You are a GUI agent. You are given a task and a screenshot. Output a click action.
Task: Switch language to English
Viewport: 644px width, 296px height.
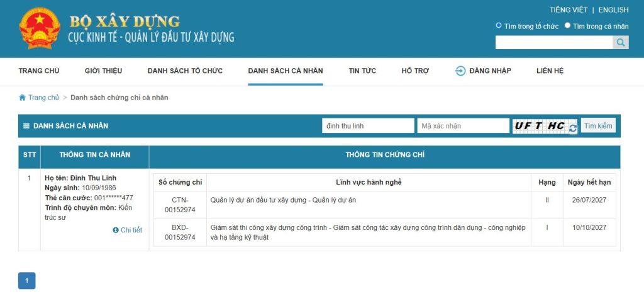click(613, 10)
